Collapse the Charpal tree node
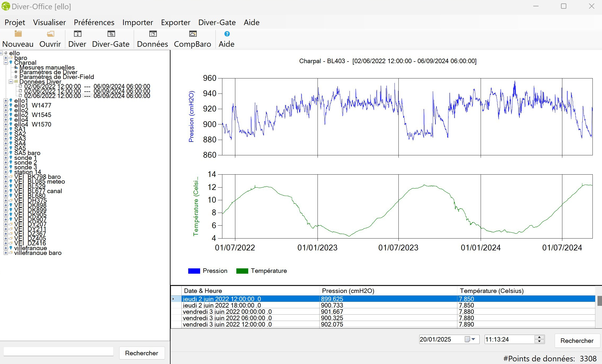This screenshot has width=602, height=364. (x=6, y=63)
